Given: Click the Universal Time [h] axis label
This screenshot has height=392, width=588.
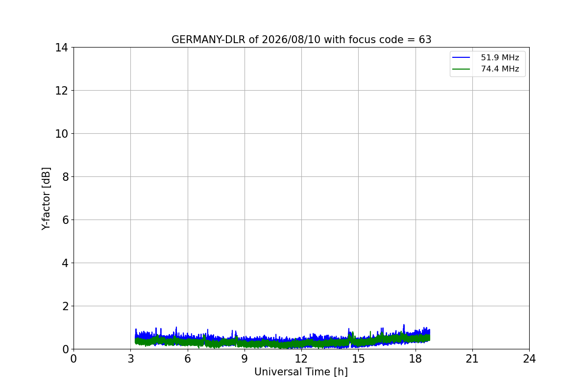Looking at the screenshot, I should [301, 372].
